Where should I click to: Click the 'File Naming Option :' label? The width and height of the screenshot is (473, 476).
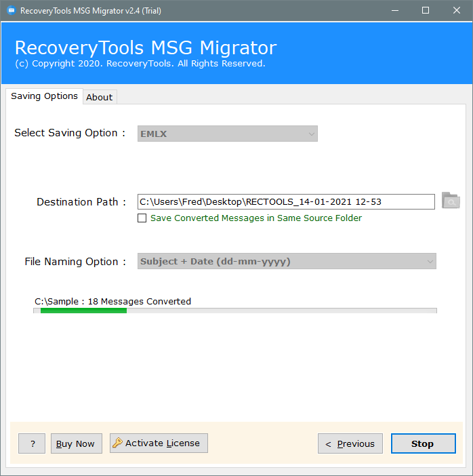[75, 261]
